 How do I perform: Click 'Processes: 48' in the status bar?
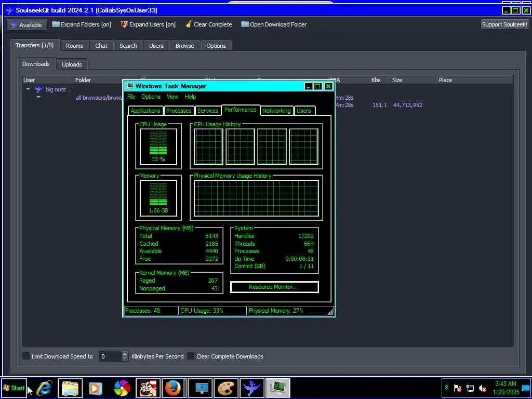click(151, 311)
